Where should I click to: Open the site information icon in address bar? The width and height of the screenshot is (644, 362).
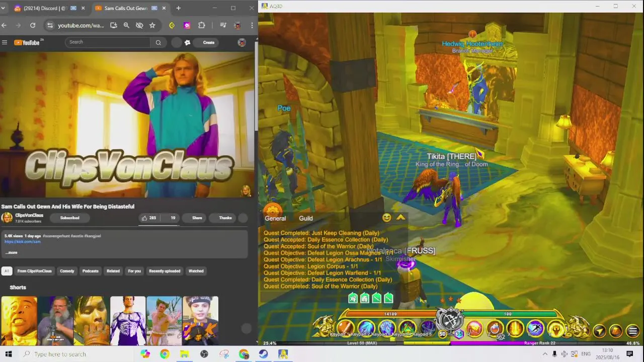[49, 25]
